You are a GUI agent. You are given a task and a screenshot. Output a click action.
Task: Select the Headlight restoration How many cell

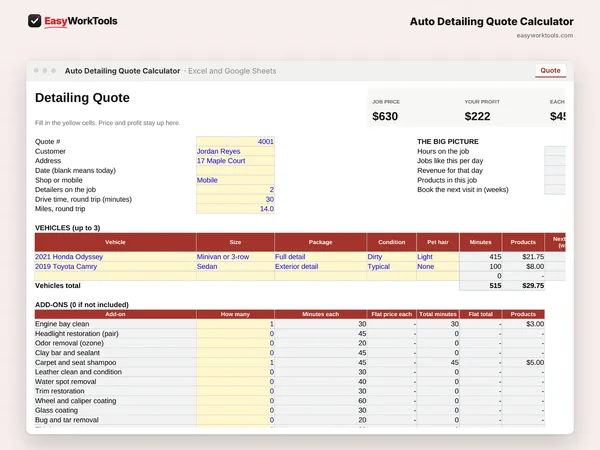pyautogui.click(x=235, y=333)
